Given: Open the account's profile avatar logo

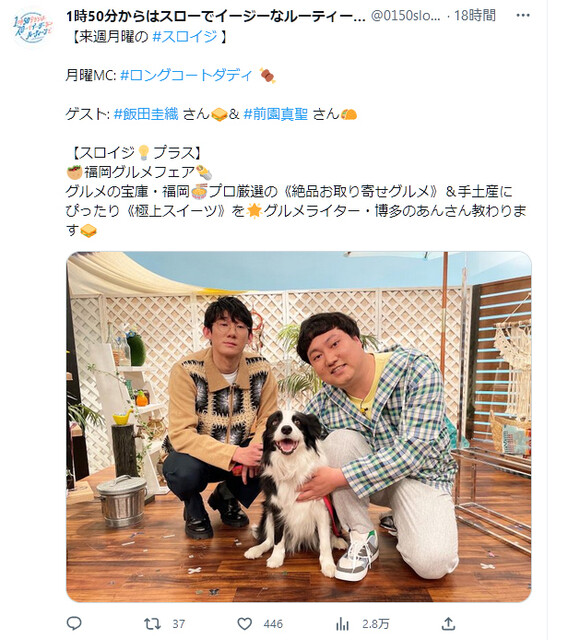Looking at the screenshot, I should tap(33, 29).
